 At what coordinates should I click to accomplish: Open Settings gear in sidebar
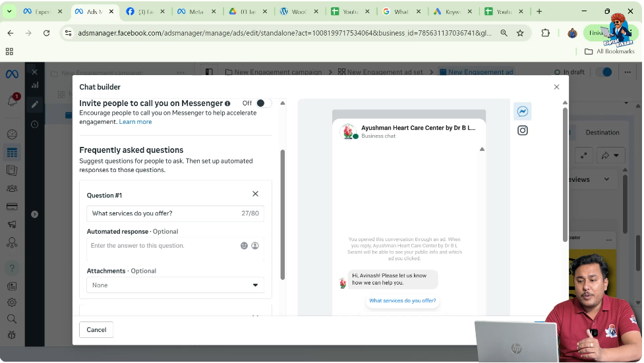coord(12,302)
